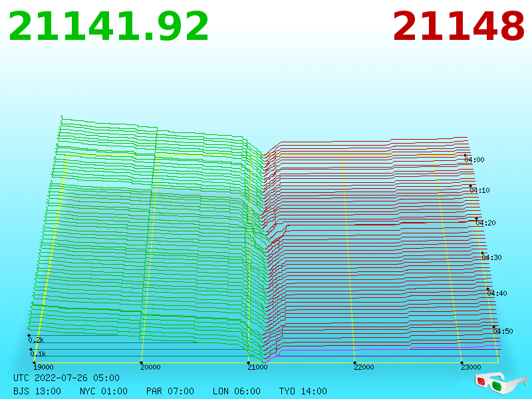Click the 0.2k depth axis label
532x399 pixels.
pos(36,340)
